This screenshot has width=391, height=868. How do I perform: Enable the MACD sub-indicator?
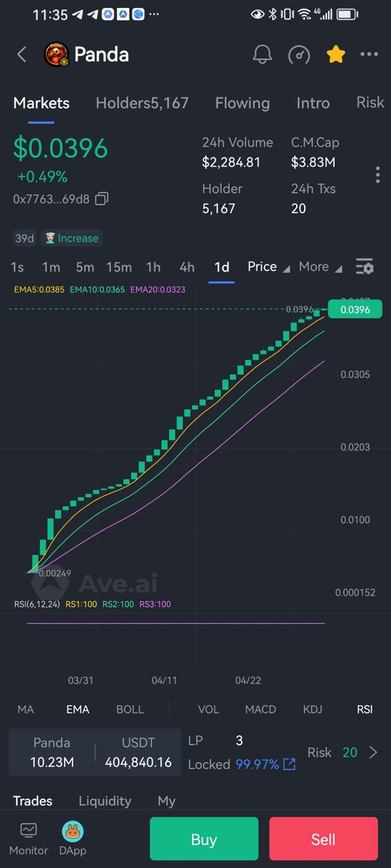click(x=261, y=710)
